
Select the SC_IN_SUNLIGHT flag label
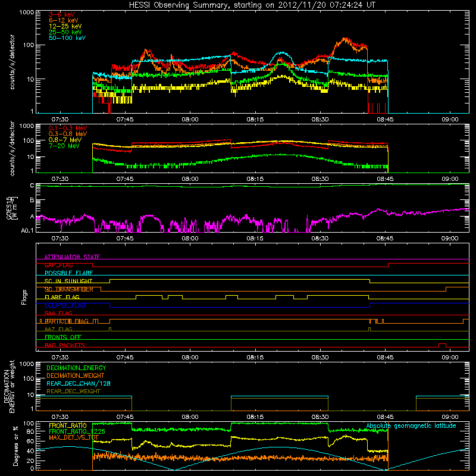[x=68, y=281]
